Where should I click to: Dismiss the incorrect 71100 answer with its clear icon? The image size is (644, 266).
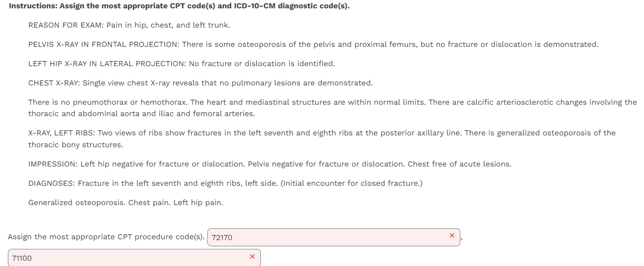[253, 256]
